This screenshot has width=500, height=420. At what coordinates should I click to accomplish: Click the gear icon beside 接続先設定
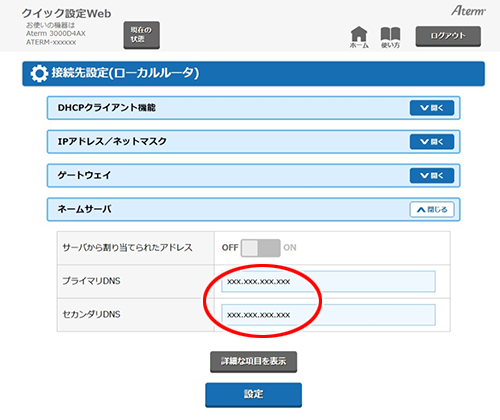(x=39, y=74)
